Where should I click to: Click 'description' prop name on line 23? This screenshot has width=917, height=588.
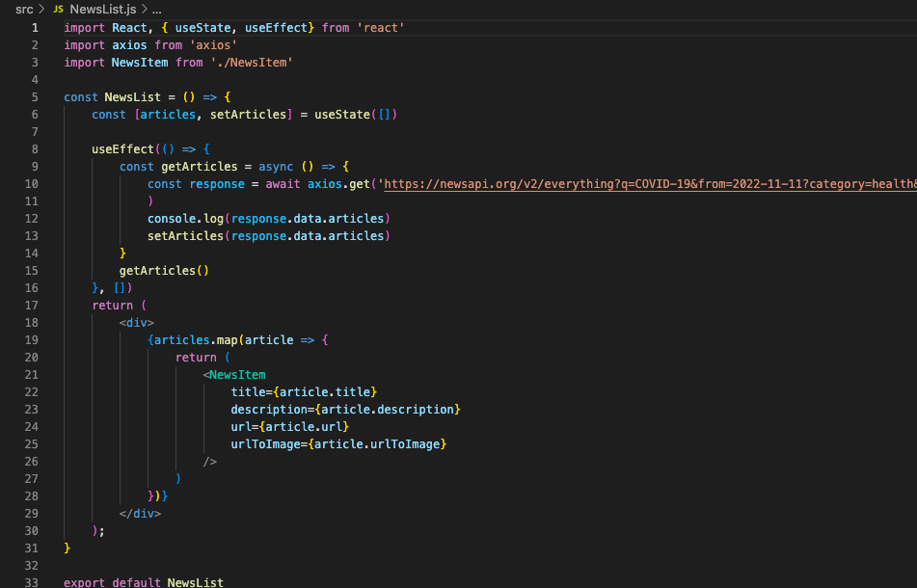[x=269, y=410]
